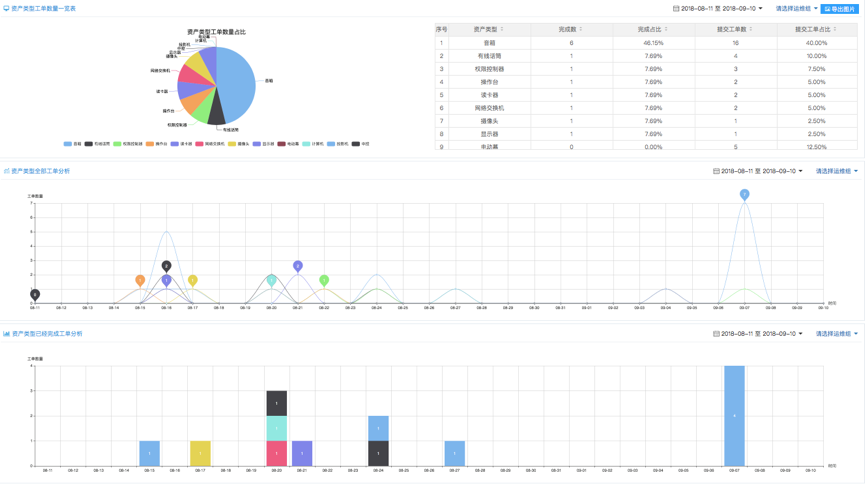Click the 资产类型工单数量一览表 section title

click(x=43, y=8)
